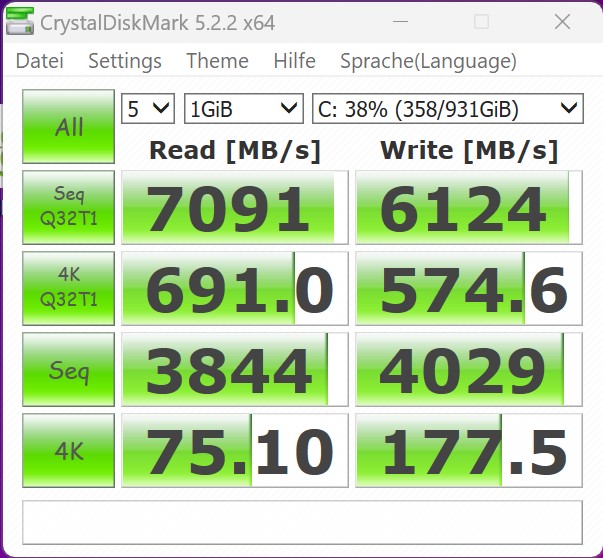The width and height of the screenshot is (603, 558).
Task: Click the Seq Q32T1 write value 6124
Action: (x=469, y=208)
